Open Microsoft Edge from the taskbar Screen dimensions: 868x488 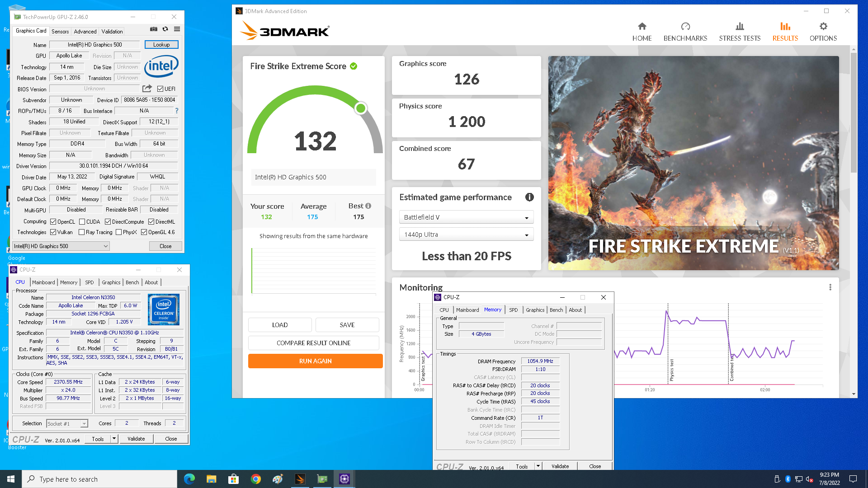pyautogui.click(x=189, y=479)
